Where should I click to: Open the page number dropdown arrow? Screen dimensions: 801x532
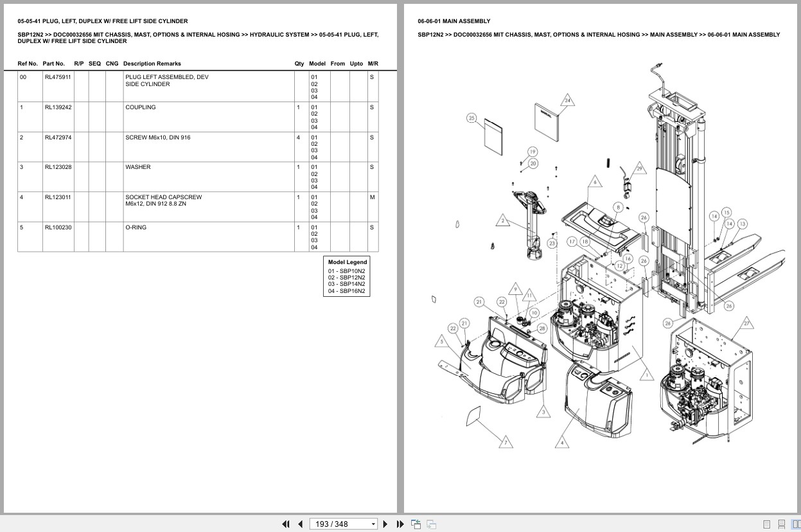click(373, 524)
